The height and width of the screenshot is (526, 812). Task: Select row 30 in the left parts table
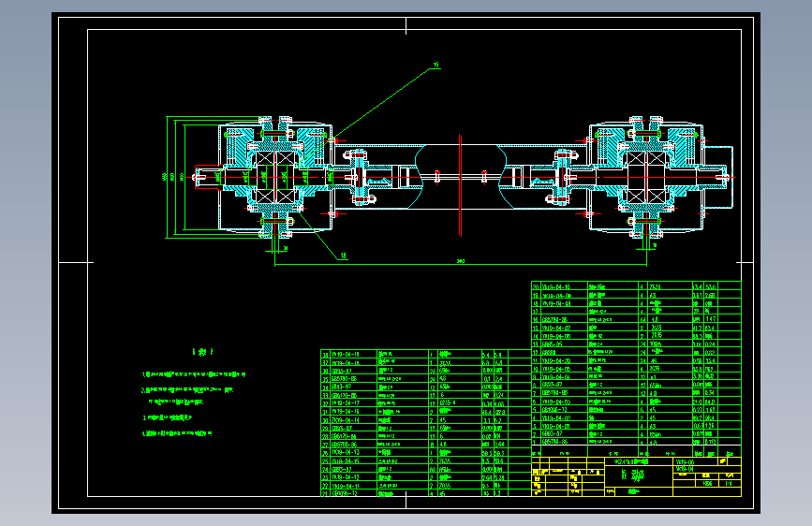[426, 420]
